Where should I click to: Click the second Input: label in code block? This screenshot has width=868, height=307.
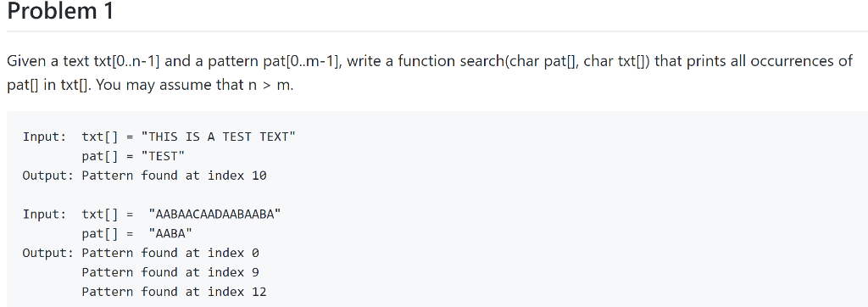pyautogui.click(x=45, y=214)
